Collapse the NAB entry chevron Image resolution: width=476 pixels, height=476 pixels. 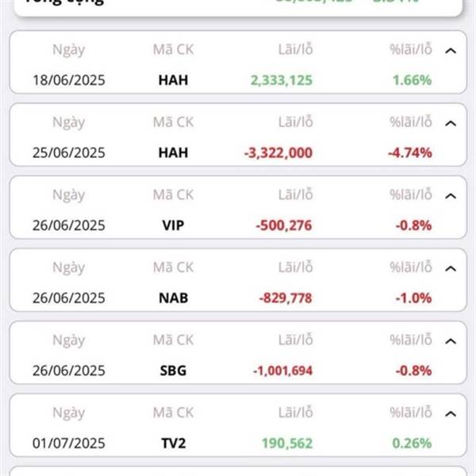tap(451, 269)
